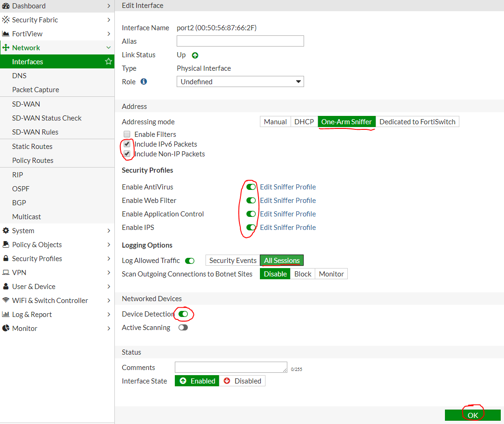This screenshot has height=424, width=504.
Task: Expand FortiView chevron
Action: point(109,34)
